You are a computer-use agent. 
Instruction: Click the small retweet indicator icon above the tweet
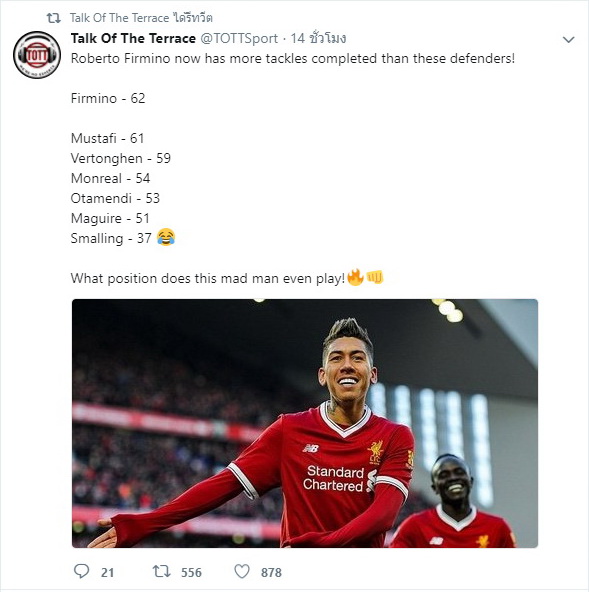53,18
